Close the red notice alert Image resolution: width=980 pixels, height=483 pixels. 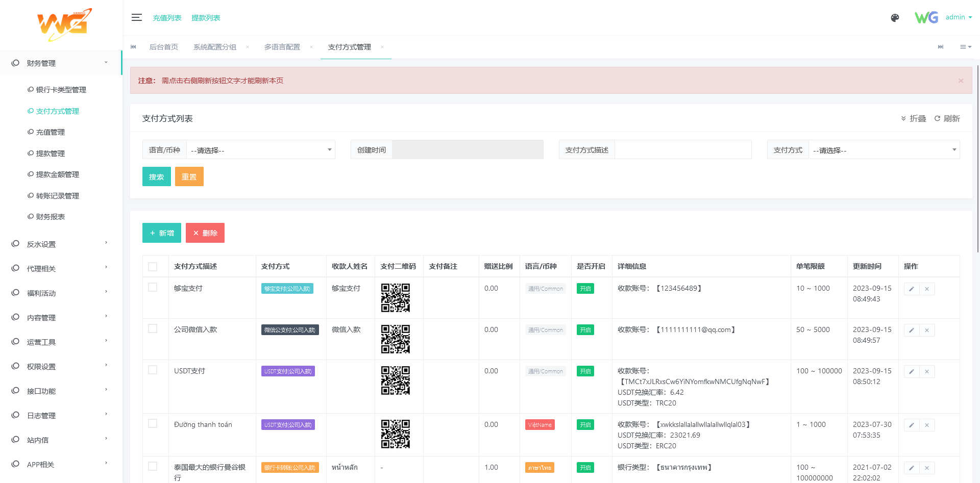(961, 81)
